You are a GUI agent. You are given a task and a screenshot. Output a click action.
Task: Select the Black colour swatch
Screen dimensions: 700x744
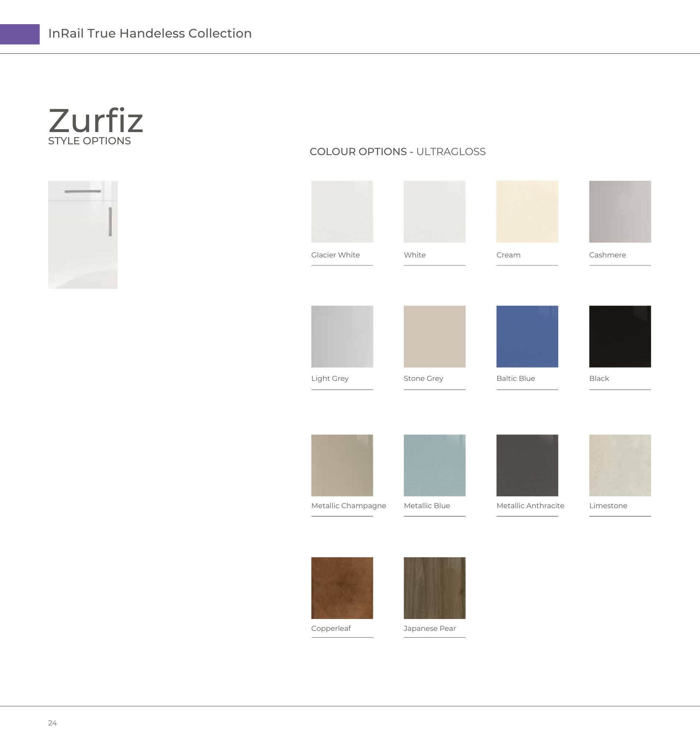pos(620,336)
